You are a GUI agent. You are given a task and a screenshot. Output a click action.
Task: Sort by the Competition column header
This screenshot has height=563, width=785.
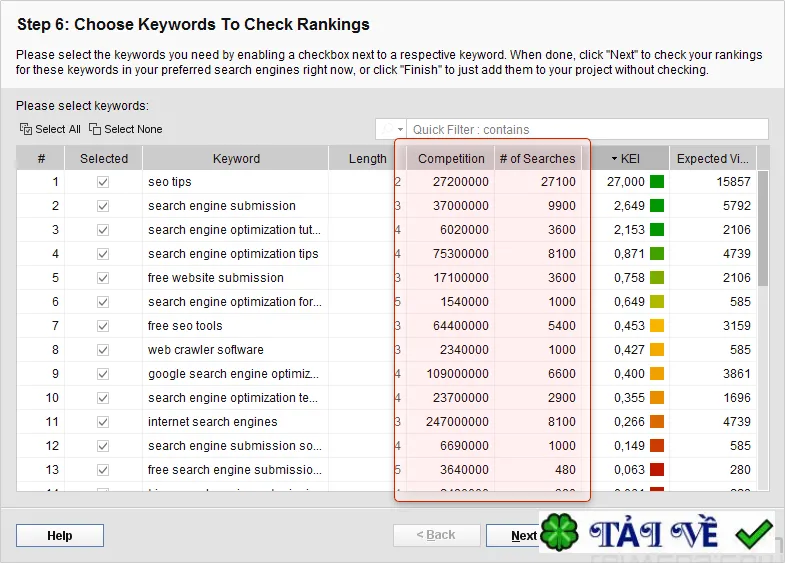pyautogui.click(x=451, y=159)
